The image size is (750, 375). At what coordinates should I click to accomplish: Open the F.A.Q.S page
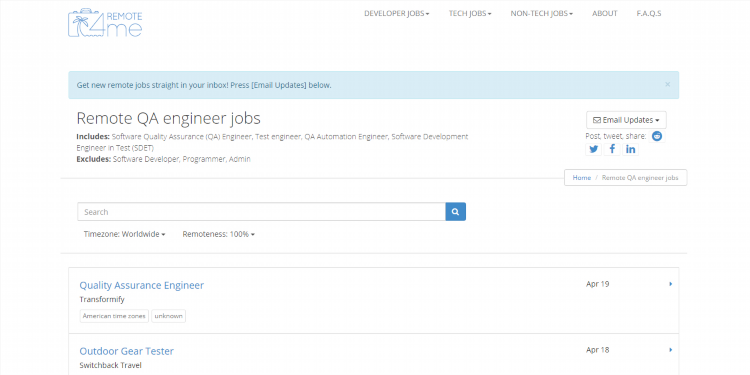point(649,13)
